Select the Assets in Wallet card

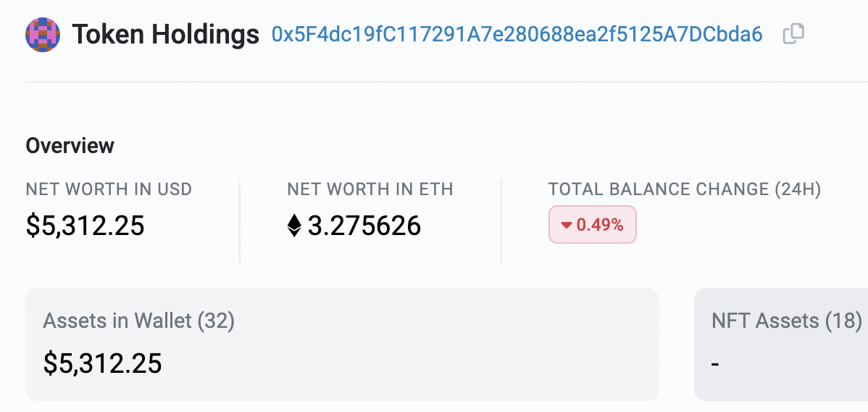[342, 345]
